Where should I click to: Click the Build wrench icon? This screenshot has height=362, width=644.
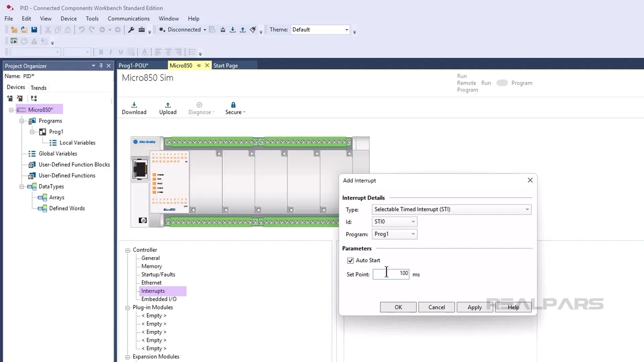[131, 29]
